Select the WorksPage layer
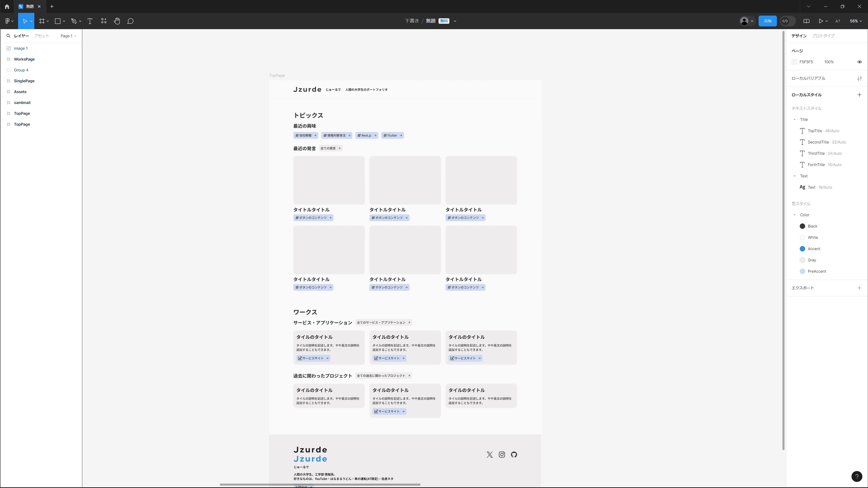Viewport: 868px width, 488px height. [24, 59]
